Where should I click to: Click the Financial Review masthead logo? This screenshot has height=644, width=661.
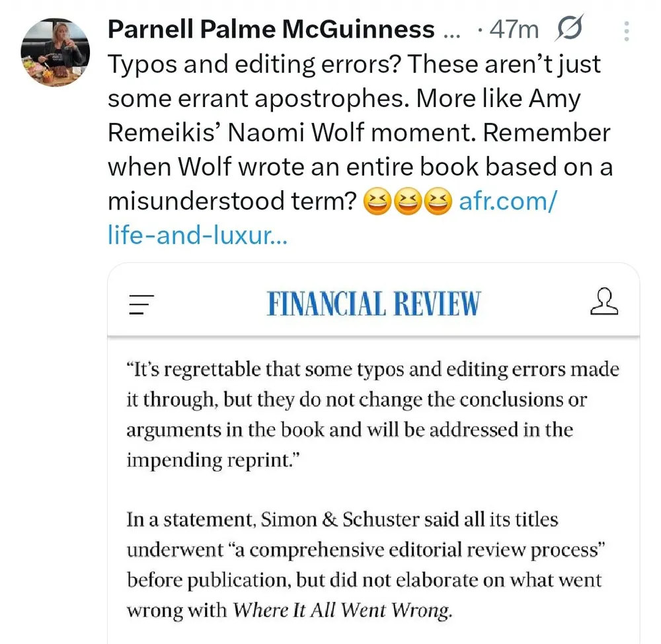(x=373, y=304)
